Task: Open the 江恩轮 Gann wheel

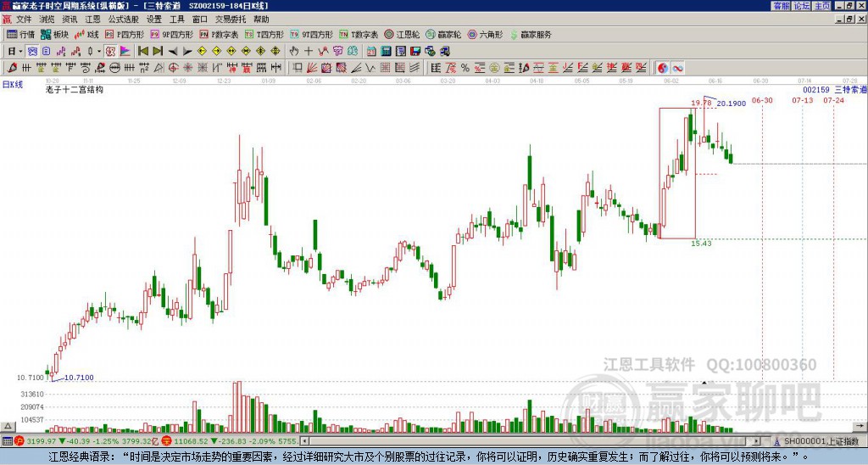Action: (402, 34)
